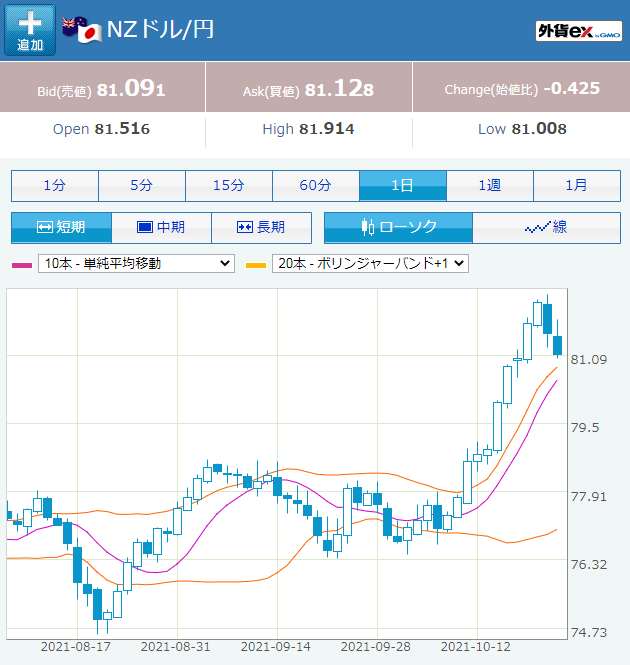Click the 2021-08-31 date axis label
Viewport: 630px width, 665px height.
pyautogui.click(x=176, y=647)
